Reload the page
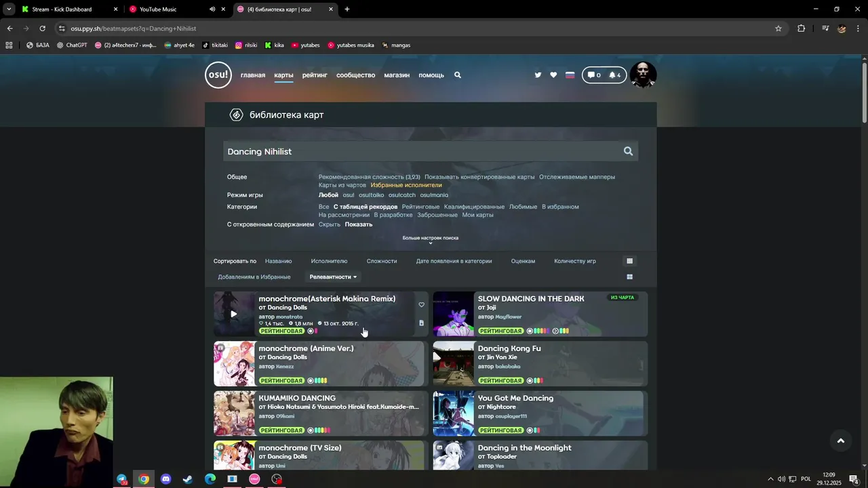 42,28
